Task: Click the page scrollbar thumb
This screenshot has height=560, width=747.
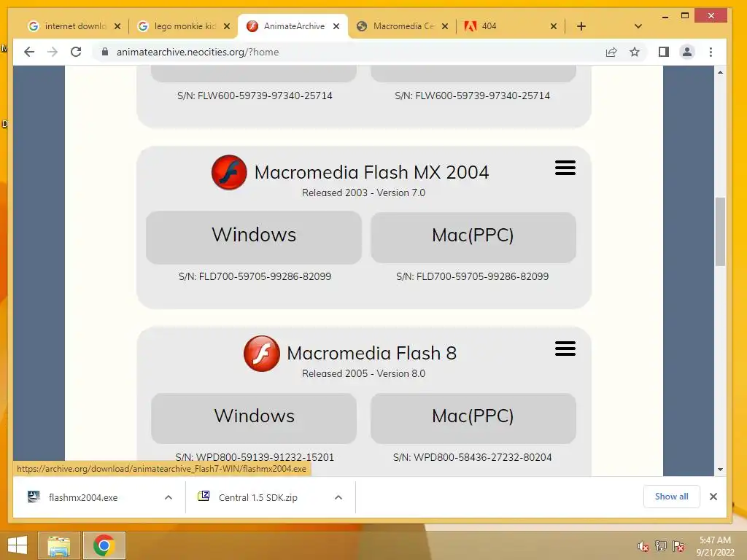Action: (x=720, y=231)
